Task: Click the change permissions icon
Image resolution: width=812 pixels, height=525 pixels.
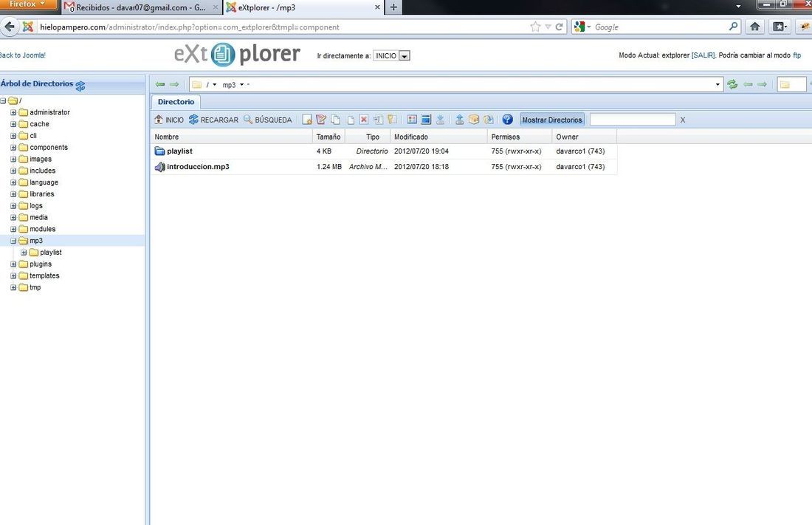Action: pyautogui.click(x=392, y=120)
